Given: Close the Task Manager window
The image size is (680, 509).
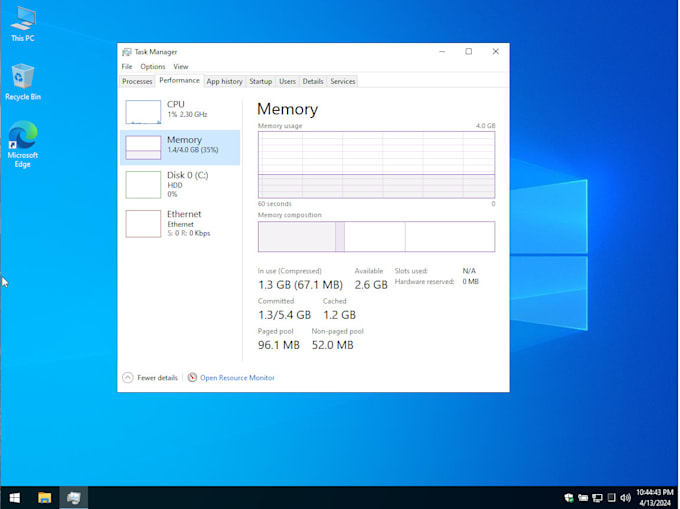Looking at the screenshot, I should coord(496,52).
